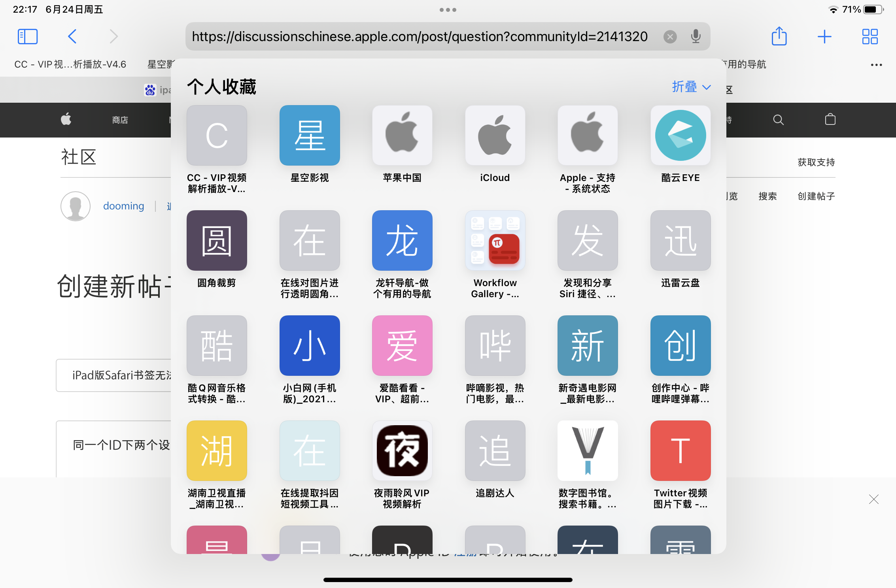Clear the address bar text
Viewport: 896px width, 588px height.
point(670,37)
